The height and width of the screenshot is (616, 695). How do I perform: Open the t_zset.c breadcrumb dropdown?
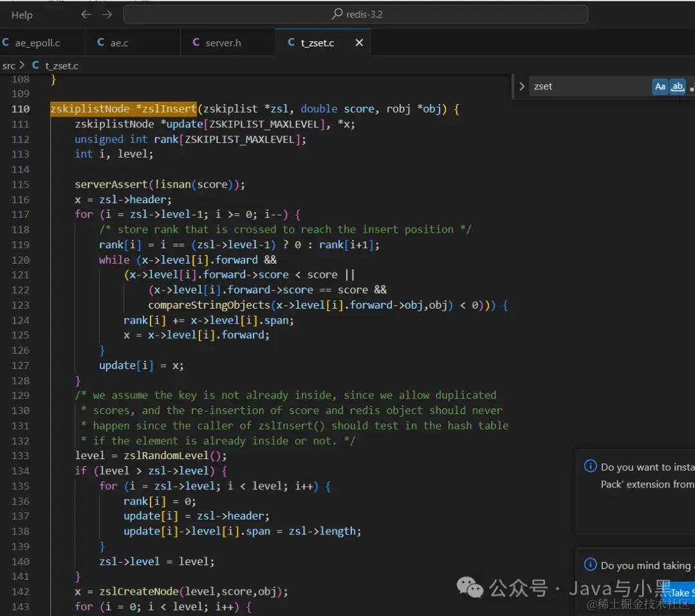pos(61,66)
